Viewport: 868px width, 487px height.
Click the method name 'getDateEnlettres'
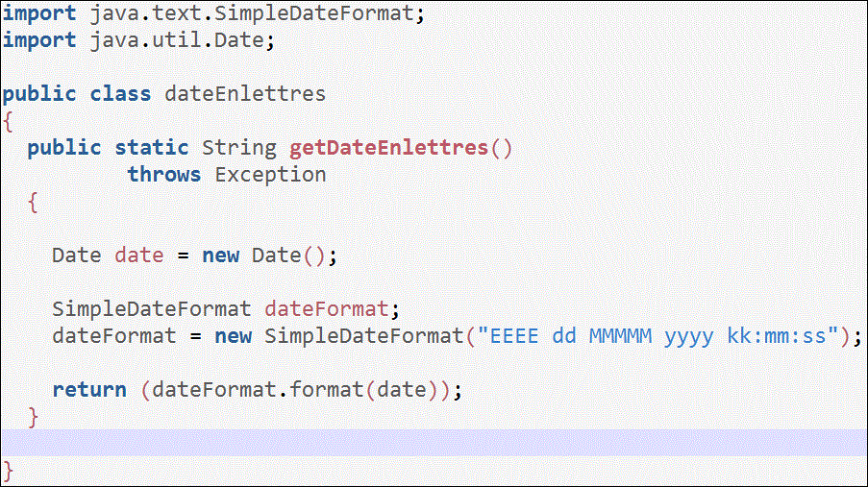click(388, 148)
